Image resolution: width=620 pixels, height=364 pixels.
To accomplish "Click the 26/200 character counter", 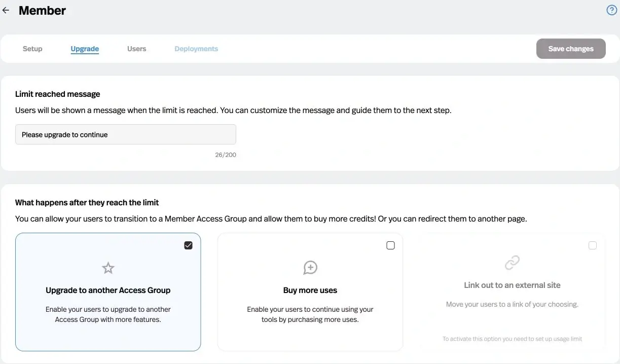I will pos(226,155).
